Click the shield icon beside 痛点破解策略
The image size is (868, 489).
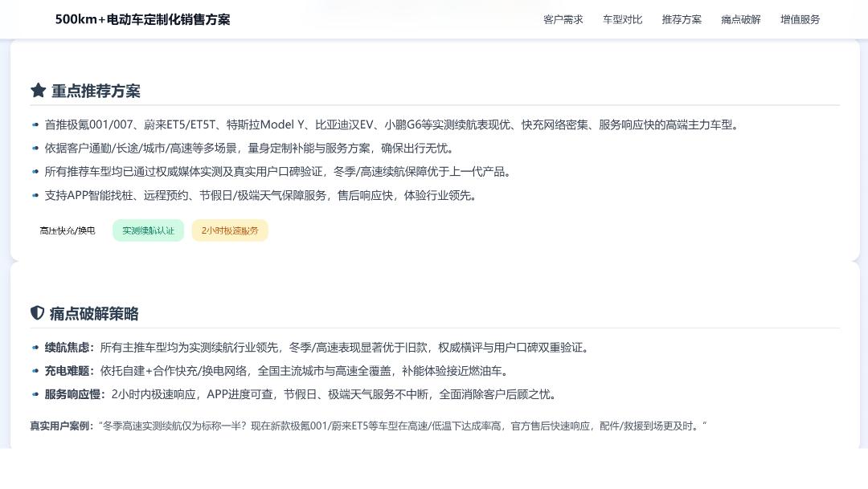(37, 313)
